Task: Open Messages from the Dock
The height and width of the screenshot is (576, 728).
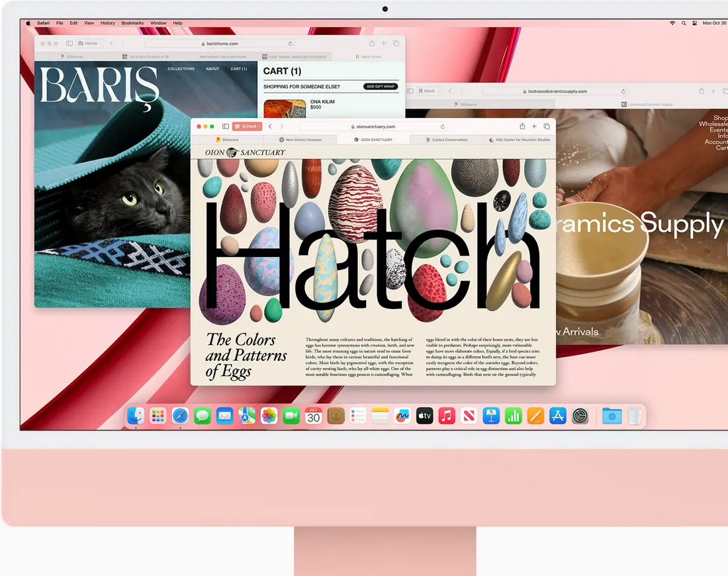Action: [x=203, y=416]
